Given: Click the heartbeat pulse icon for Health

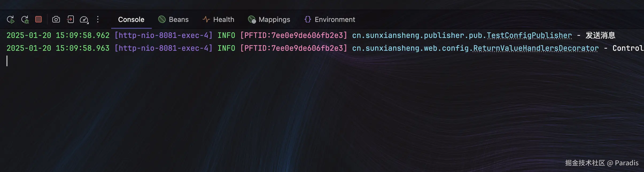Looking at the screenshot, I should (206, 19).
